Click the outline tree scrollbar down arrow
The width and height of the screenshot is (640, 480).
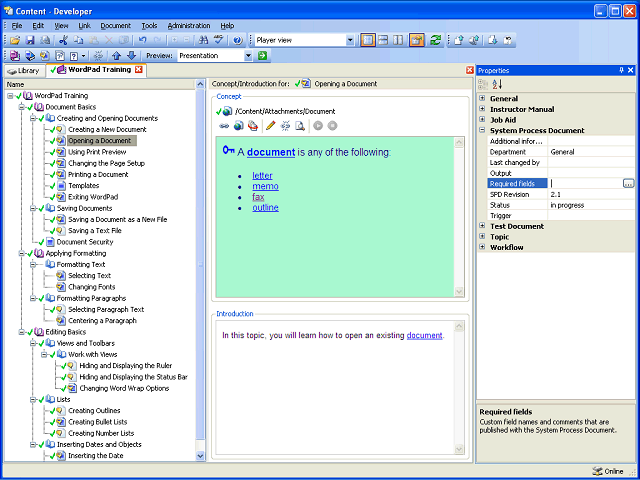[200, 456]
